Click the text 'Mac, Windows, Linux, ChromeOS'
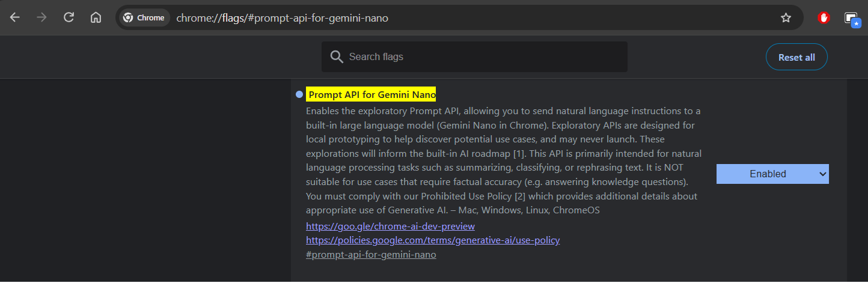The height and width of the screenshot is (283, 868). click(x=529, y=210)
